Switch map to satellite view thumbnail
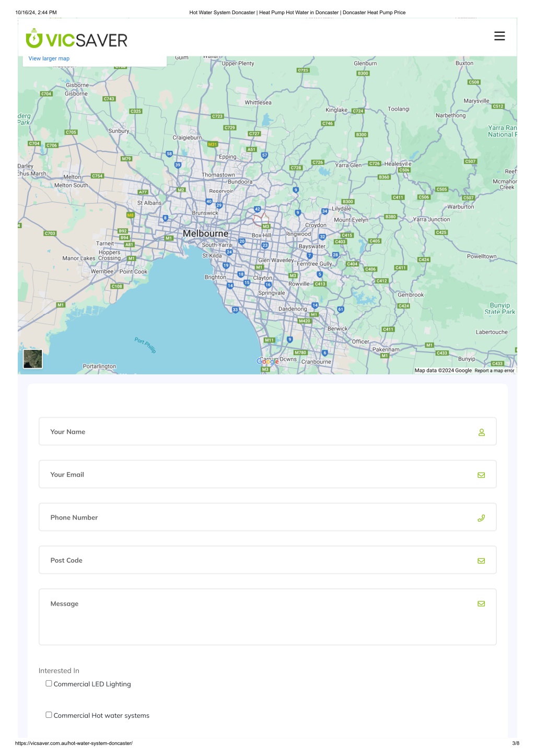The image size is (535, 756). tap(33, 359)
